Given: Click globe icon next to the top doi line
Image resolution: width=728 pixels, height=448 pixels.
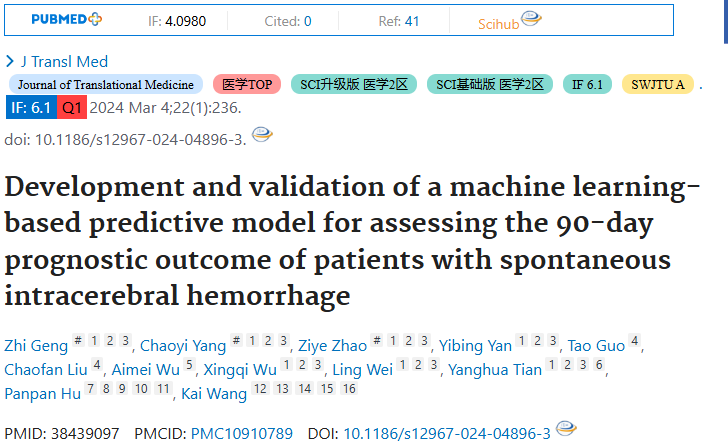Looking at the screenshot, I should click(262, 135).
